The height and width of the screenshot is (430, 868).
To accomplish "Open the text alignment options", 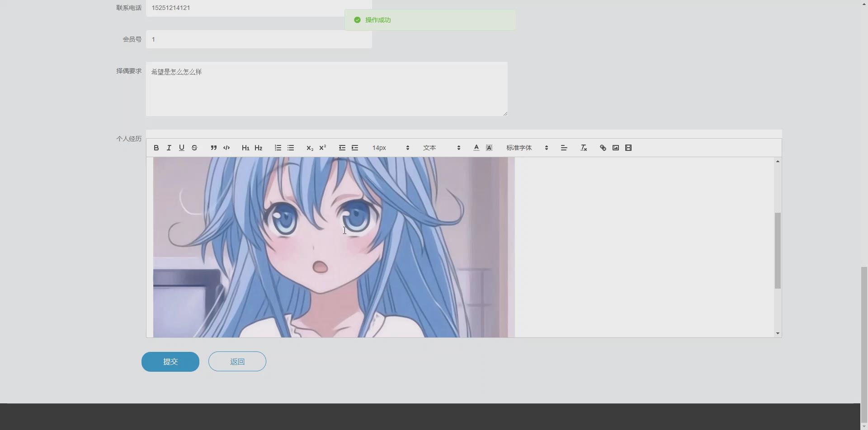I will point(564,148).
